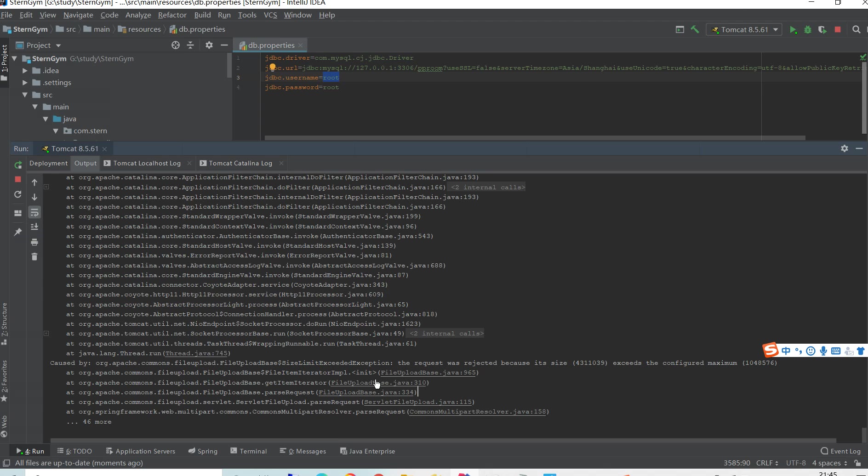Run with coverage icon in toolbar
The width and height of the screenshot is (868, 476).
(822, 29)
